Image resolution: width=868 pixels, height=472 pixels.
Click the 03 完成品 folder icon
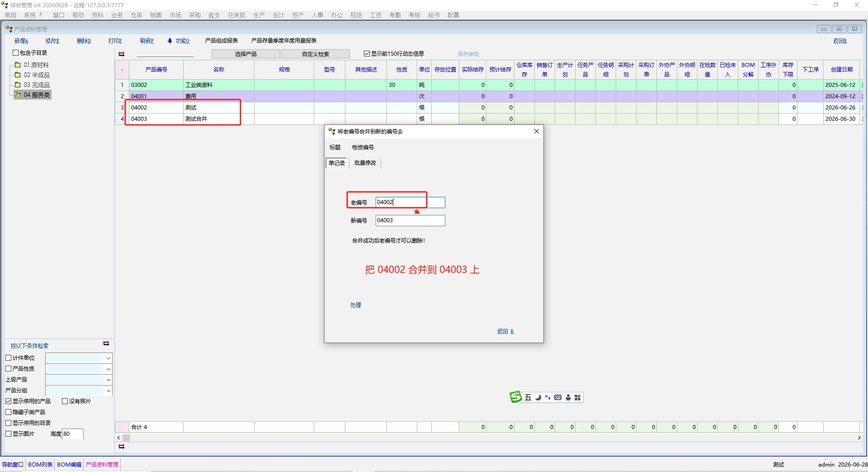[x=18, y=85]
